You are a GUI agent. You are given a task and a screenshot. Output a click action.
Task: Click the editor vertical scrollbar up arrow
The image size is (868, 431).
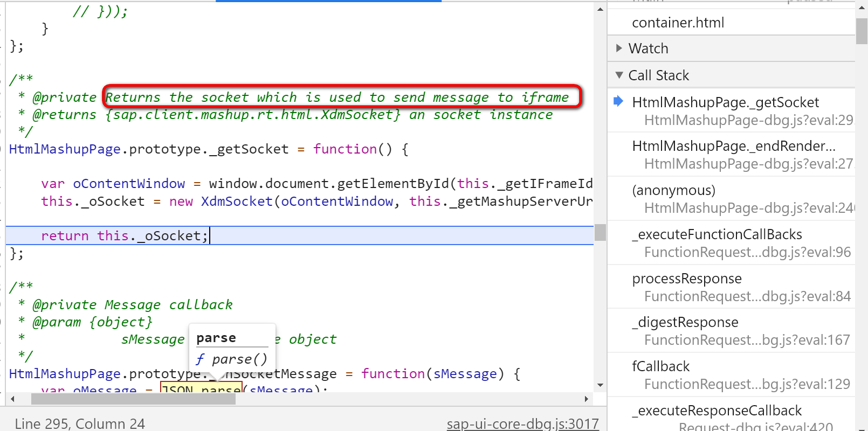pos(600,9)
